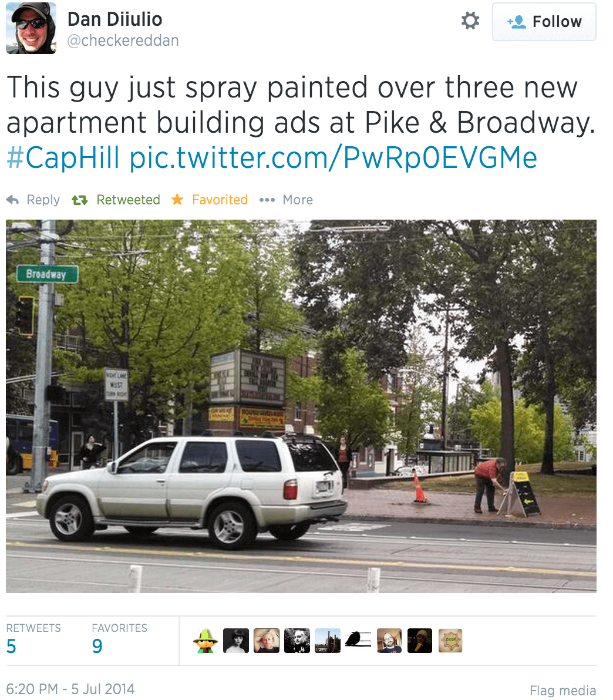Open the black-haired woman's avatar

pyautogui.click(x=235, y=641)
